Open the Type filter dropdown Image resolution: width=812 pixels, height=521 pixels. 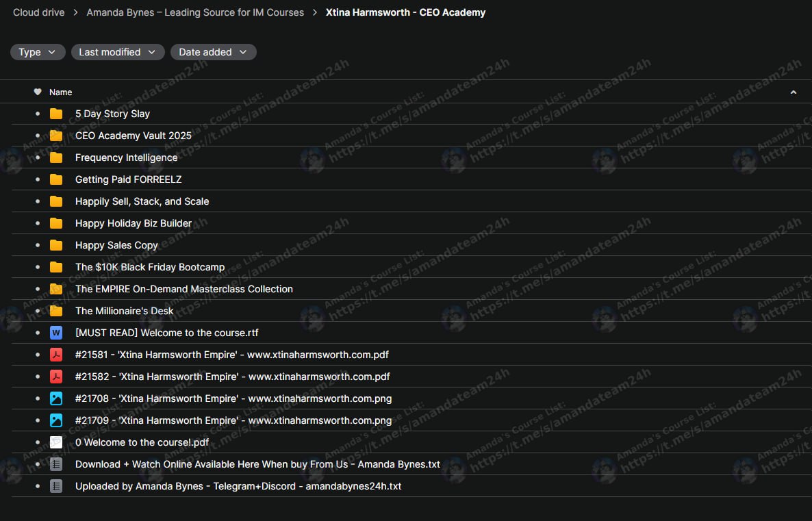pos(38,52)
